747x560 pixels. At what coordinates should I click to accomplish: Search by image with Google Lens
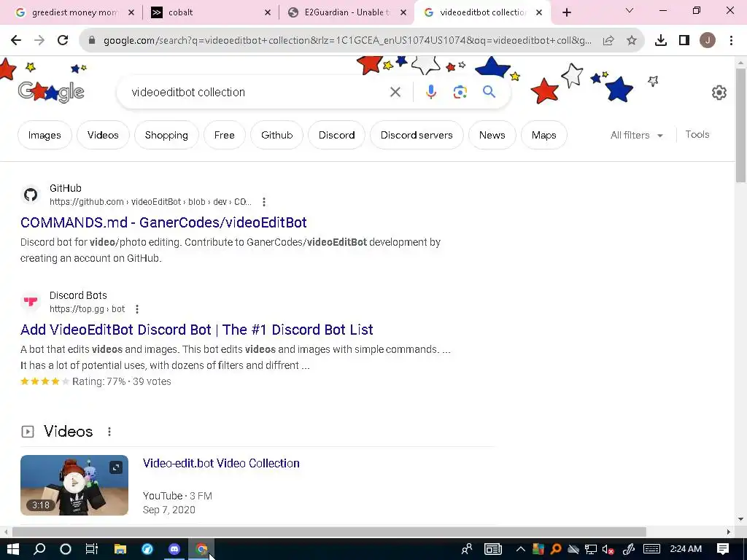pos(460,92)
